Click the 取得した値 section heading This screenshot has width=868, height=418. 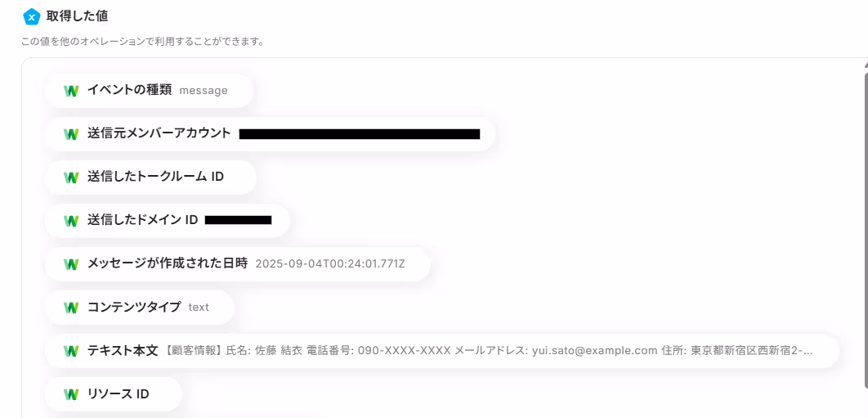(77, 16)
